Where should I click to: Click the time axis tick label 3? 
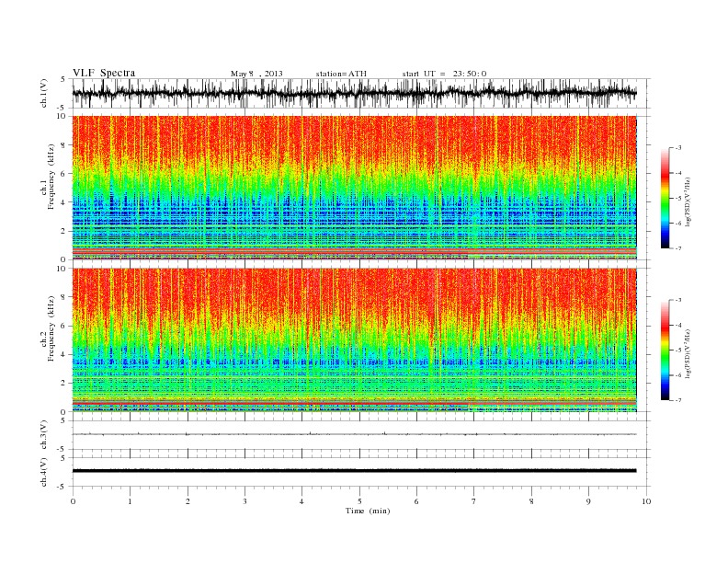[245, 501]
